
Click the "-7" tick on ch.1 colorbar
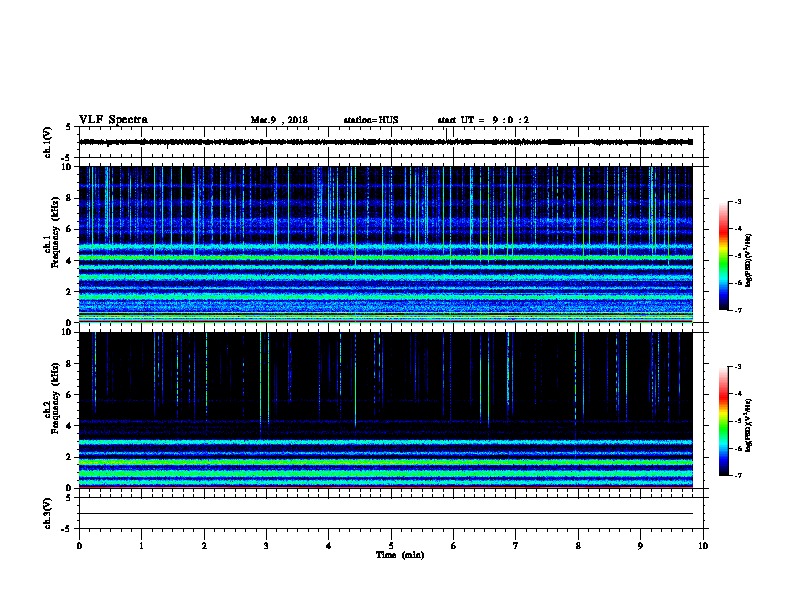pos(738,311)
